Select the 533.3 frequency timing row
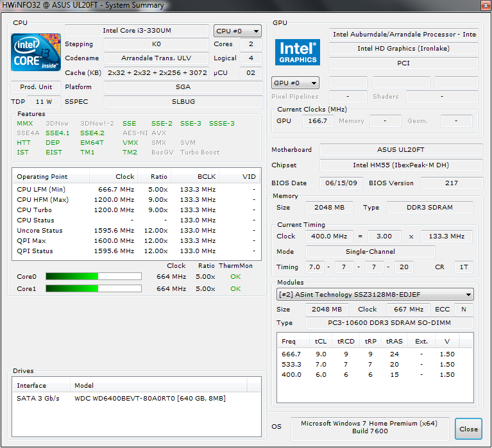 (x=375, y=364)
